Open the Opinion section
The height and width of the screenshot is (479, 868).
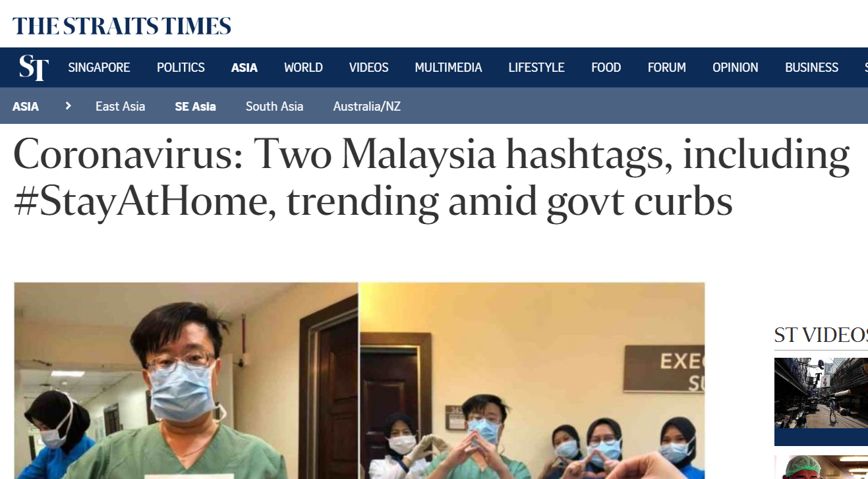735,67
